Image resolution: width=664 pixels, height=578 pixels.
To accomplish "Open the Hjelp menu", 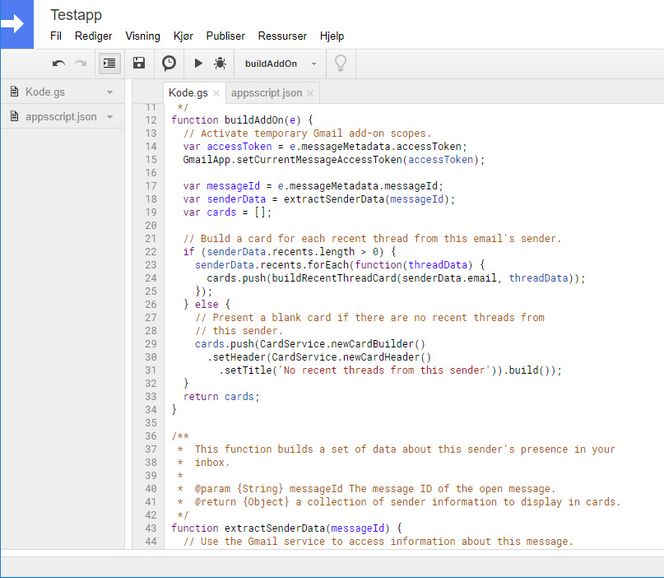I will tap(332, 36).
